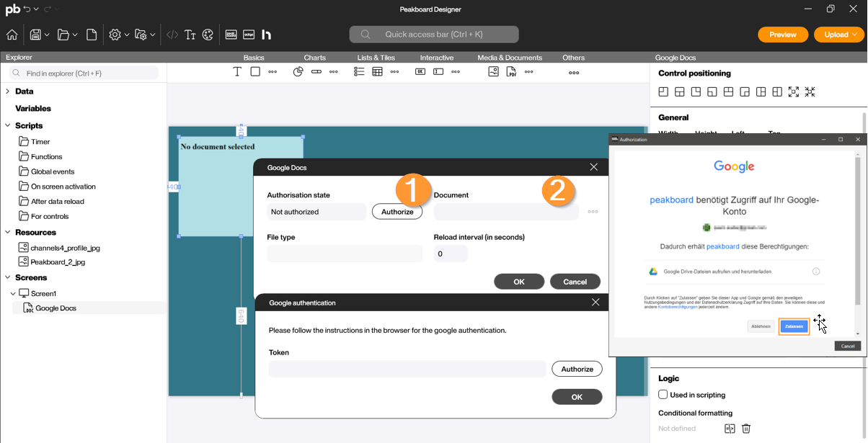The width and height of the screenshot is (868, 443).
Task: Collapse the Screen1 tree node
Action: (x=13, y=294)
